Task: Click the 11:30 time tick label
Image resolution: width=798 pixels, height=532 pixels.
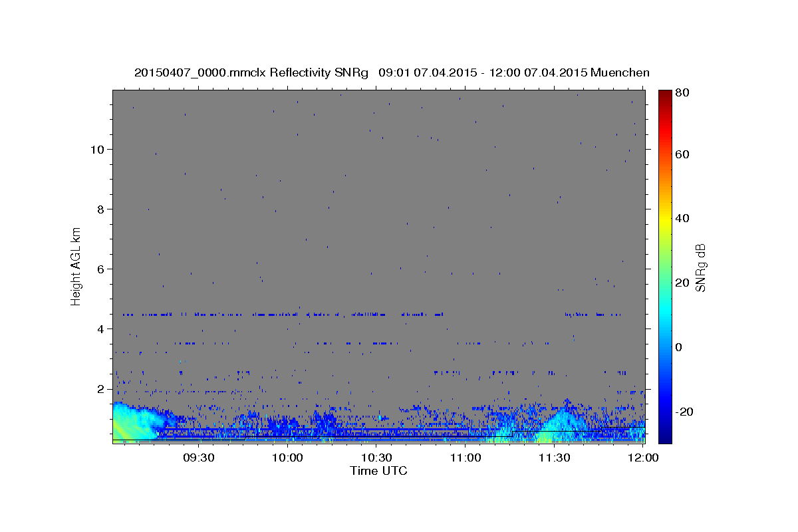Action: click(x=555, y=458)
